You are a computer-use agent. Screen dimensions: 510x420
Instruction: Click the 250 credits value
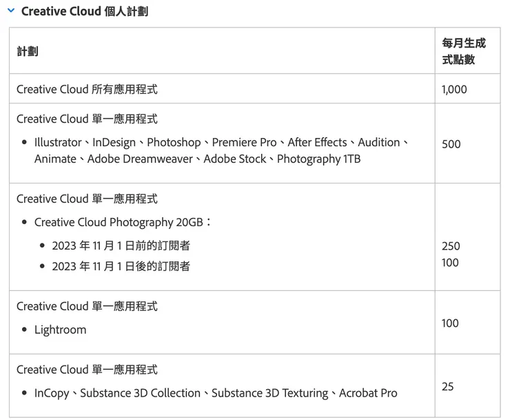pos(451,246)
